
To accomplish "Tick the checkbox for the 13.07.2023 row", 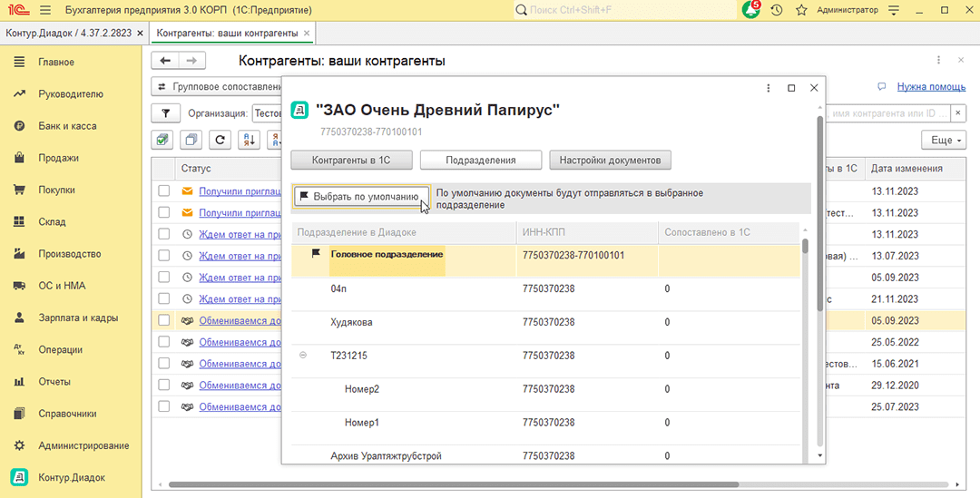I will click(x=163, y=256).
